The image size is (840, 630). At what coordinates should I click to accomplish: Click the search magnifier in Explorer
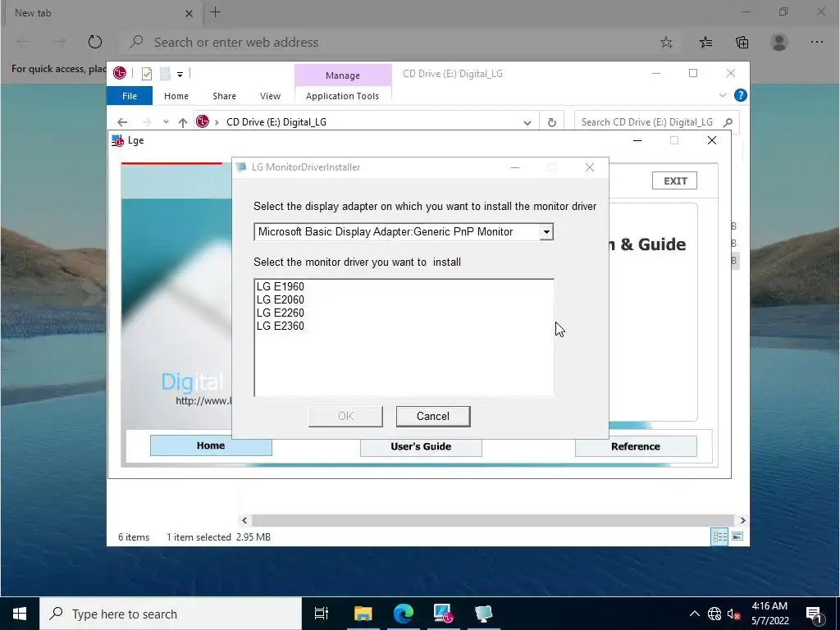(728, 122)
